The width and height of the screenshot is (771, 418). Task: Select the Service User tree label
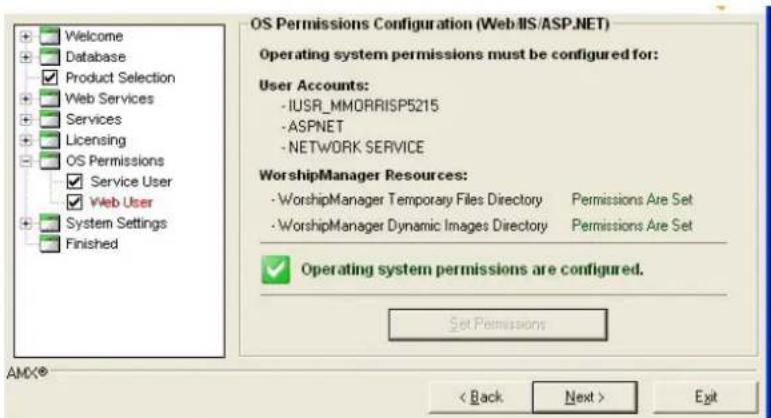[131, 181]
